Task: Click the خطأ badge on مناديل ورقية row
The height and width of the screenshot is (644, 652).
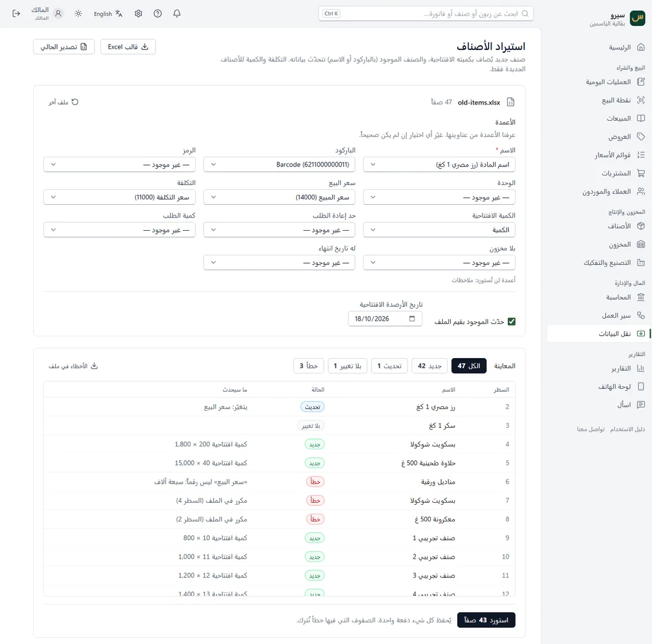Action: point(315,482)
